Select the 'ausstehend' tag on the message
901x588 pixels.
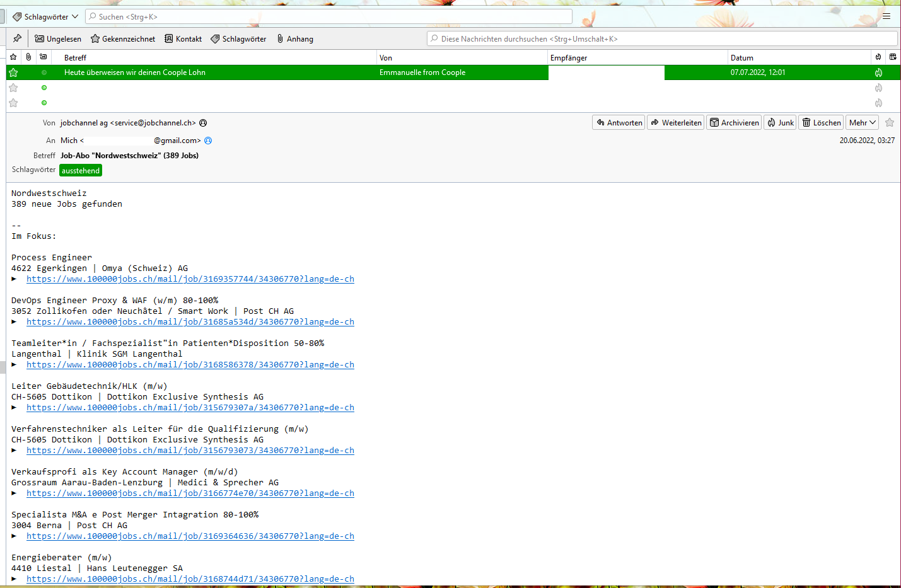pyautogui.click(x=81, y=171)
